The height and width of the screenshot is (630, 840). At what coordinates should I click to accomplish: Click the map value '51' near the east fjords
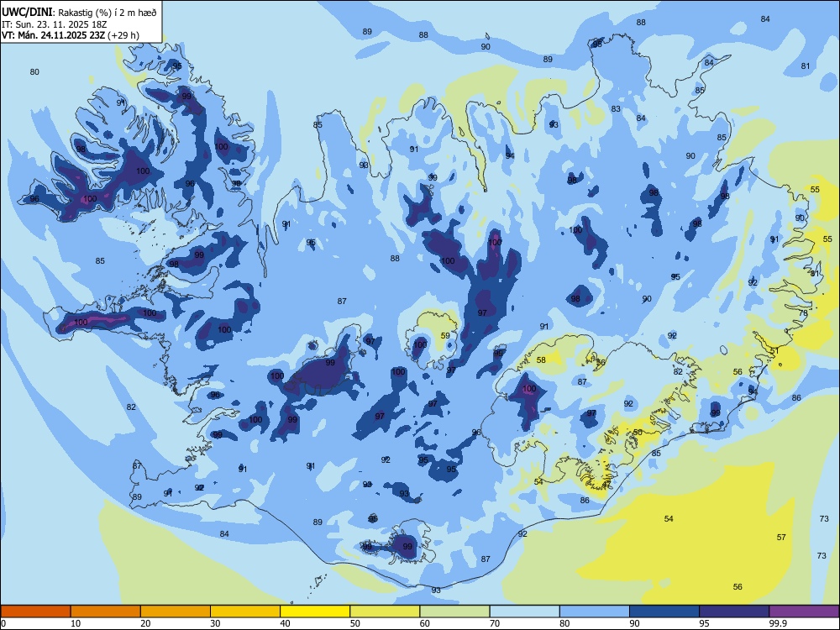(774, 350)
